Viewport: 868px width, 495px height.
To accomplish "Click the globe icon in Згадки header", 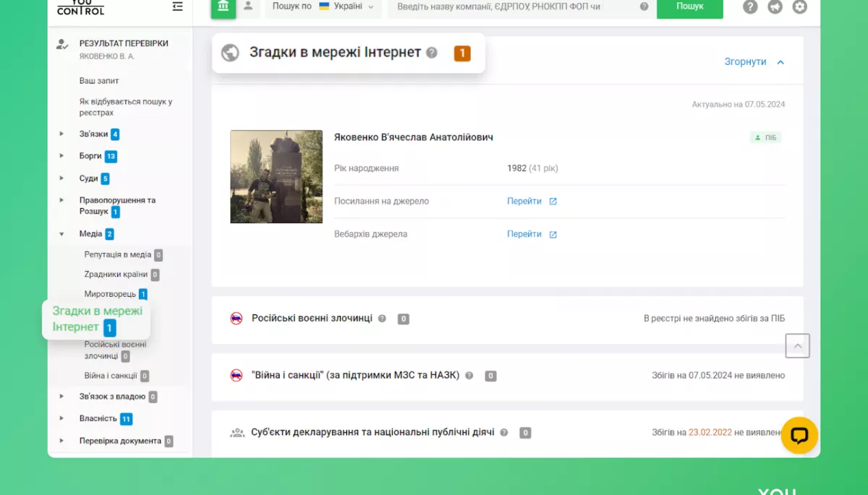I will pos(230,53).
